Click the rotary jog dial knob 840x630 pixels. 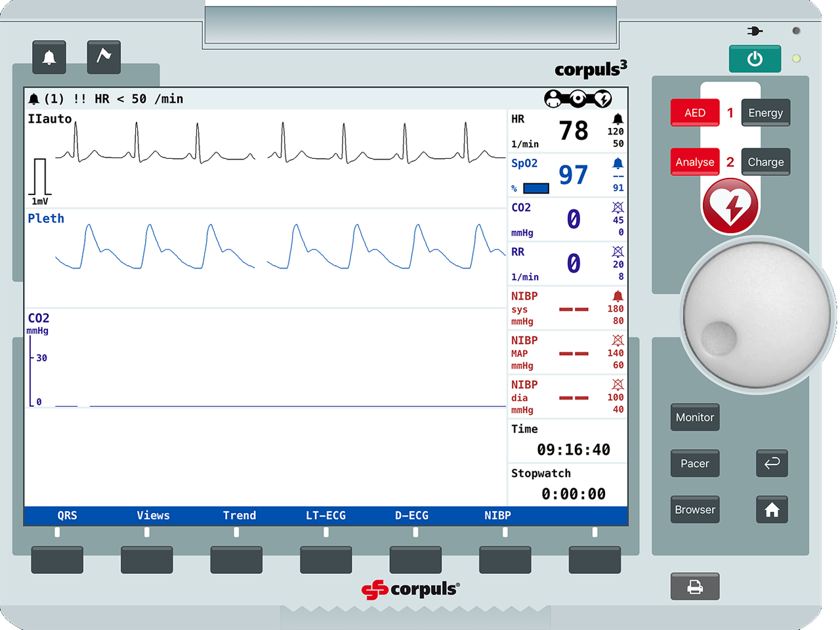click(757, 315)
